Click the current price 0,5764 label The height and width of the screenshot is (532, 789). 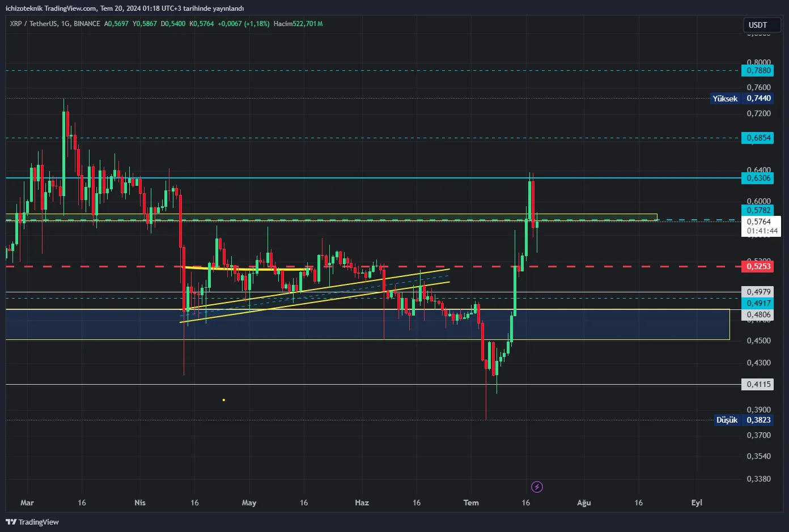(761, 226)
